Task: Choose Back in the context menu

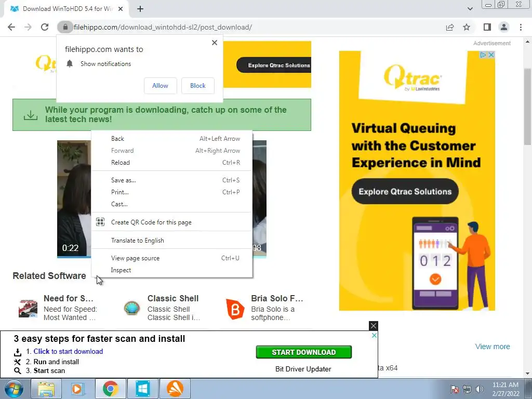Action: click(171, 138)
